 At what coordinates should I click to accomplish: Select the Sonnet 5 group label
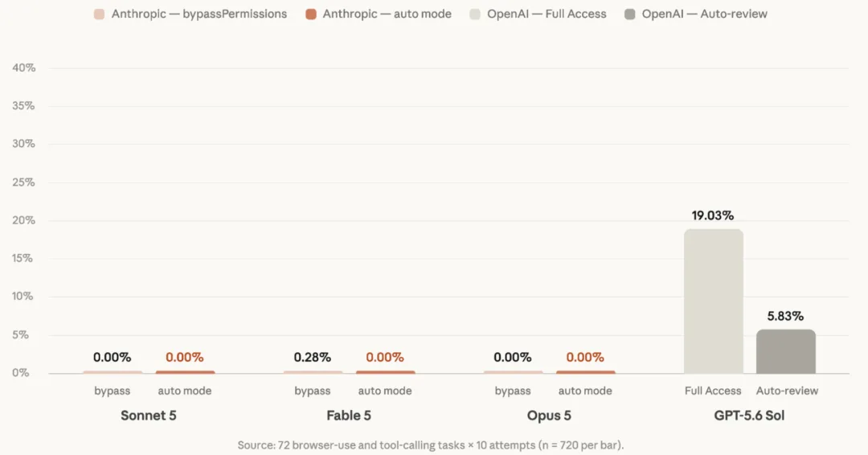(149, 415)
